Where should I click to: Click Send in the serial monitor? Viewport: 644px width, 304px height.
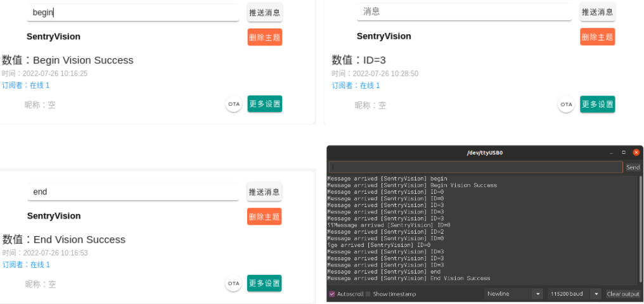click(633, 167)
